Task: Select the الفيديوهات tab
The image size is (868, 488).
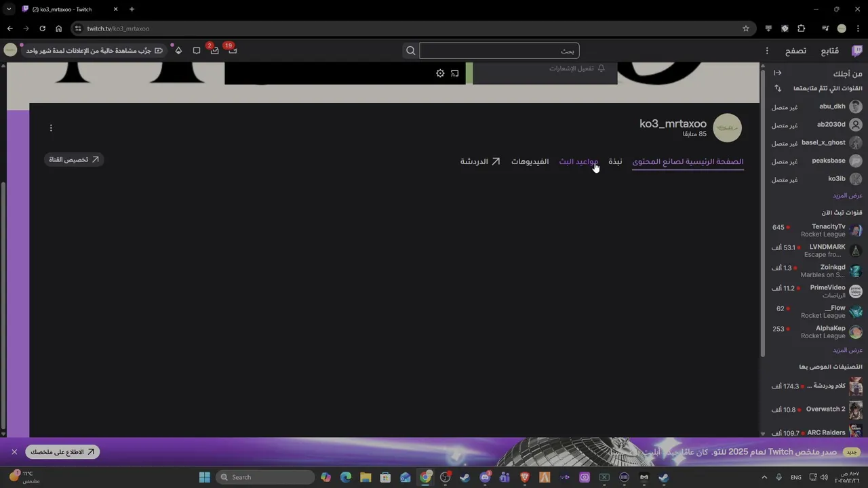Action: coord(530,162)
